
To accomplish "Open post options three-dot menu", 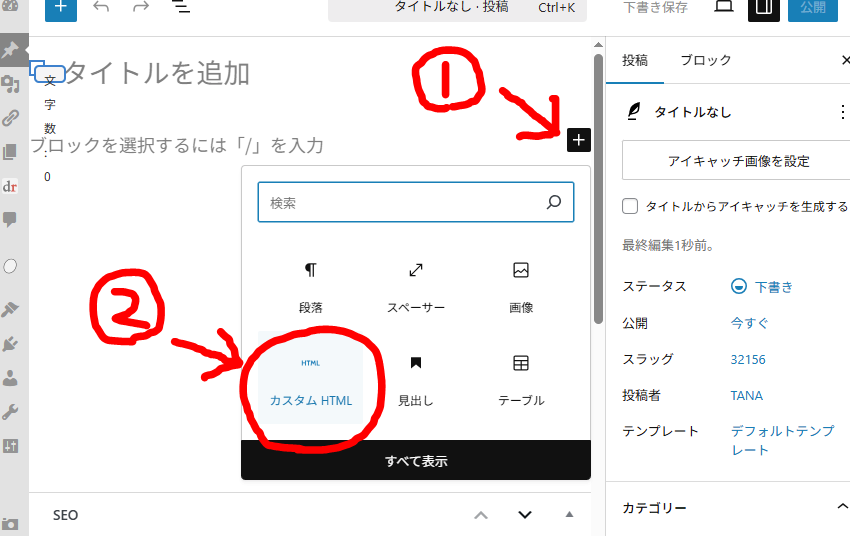I will (x=841, y=112).
